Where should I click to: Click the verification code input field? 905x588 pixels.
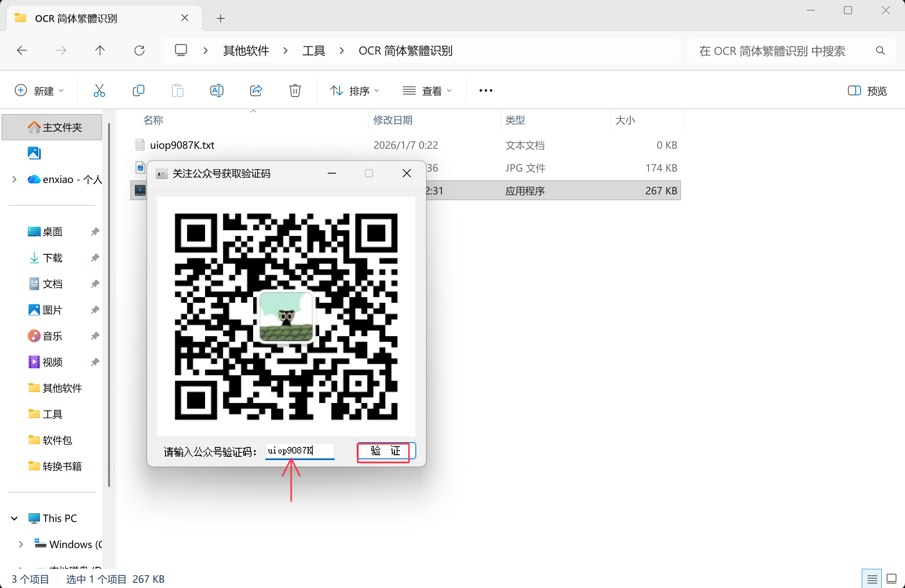[300, 451]
